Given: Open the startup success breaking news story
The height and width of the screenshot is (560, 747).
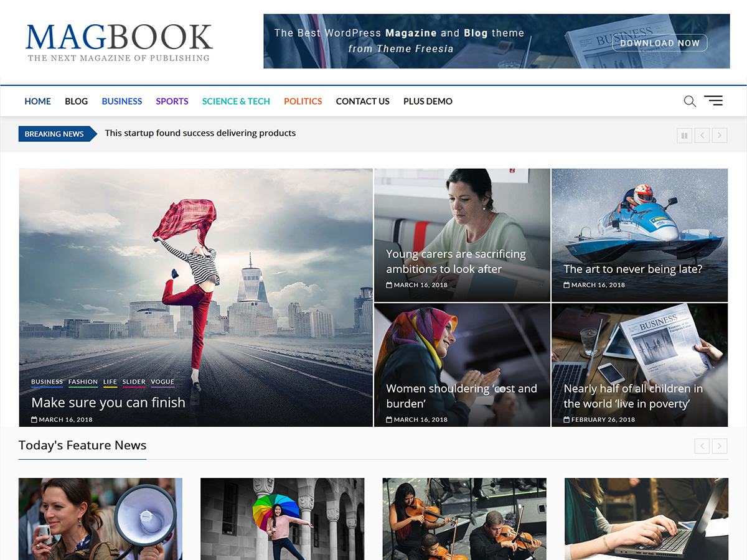Looking at the screenshot, I should [x=200, y=133].
